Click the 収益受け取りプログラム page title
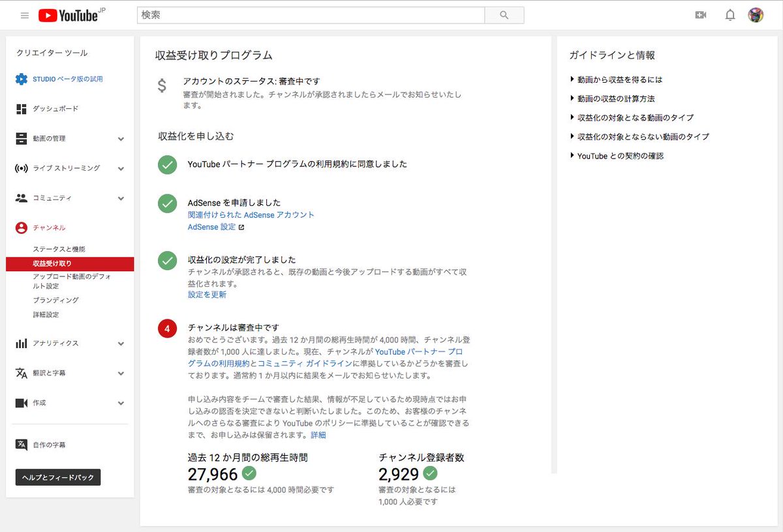Image resolution: width=783 pixels, height=532 pixels. click(x=213, y=55)
